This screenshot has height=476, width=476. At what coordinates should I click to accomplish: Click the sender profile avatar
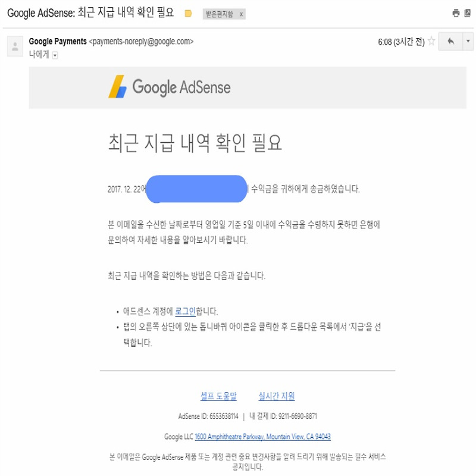coord(15,46)
